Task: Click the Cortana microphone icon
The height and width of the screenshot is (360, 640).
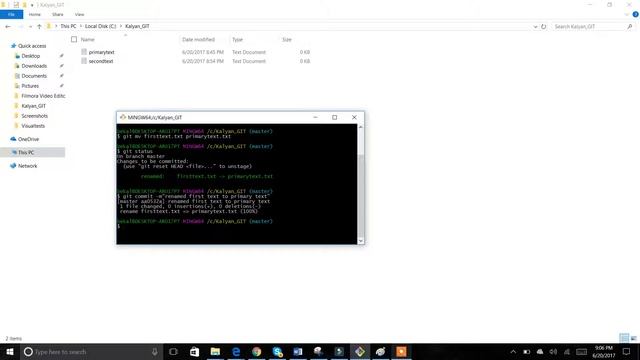Action: click(155, 351)
